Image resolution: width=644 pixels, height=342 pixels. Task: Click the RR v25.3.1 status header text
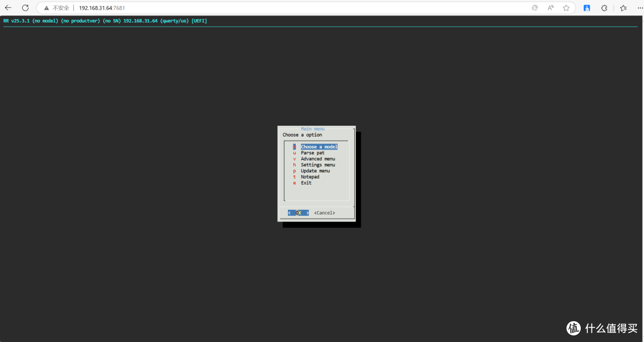click(x=105, y=20)
